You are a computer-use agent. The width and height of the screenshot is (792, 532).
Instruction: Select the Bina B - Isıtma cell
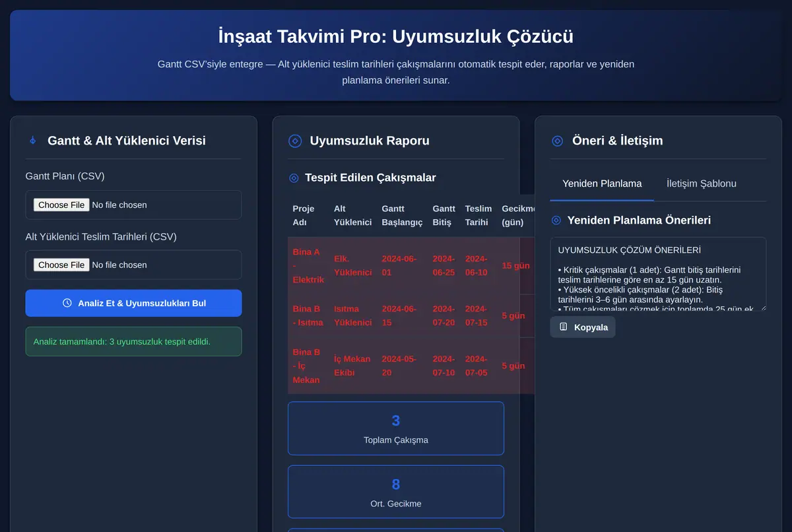click(x=308, y=316)
